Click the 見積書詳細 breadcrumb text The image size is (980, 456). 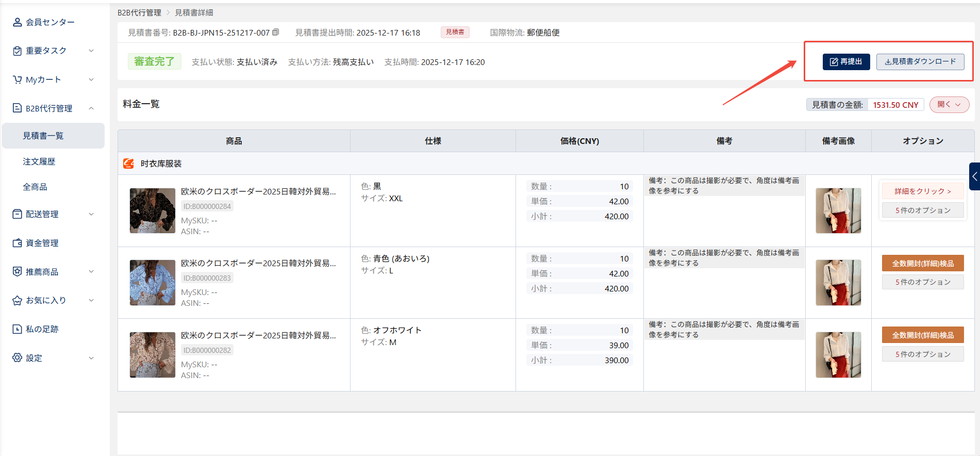pos(194,12)
